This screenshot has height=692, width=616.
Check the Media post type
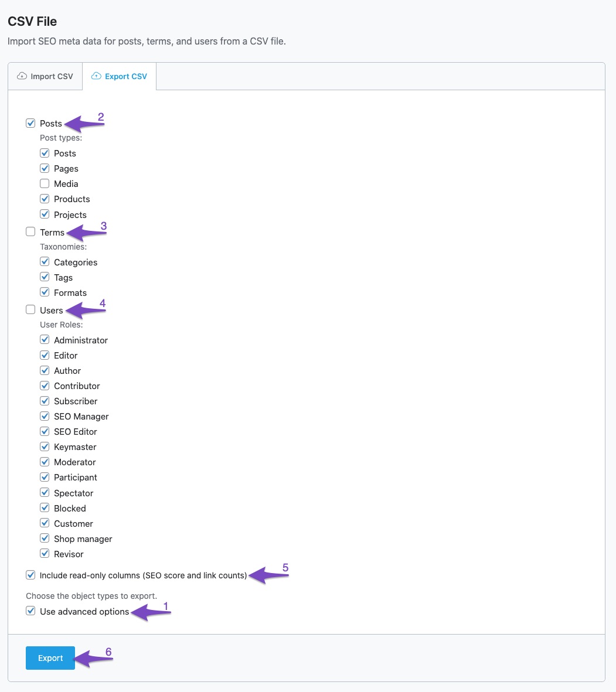coord(45,183)
